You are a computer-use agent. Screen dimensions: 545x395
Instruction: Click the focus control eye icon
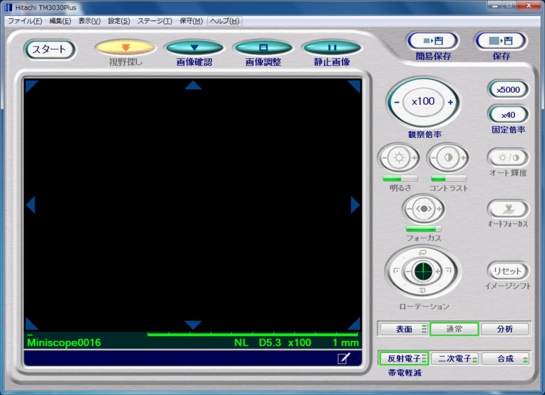coord(424,209)
